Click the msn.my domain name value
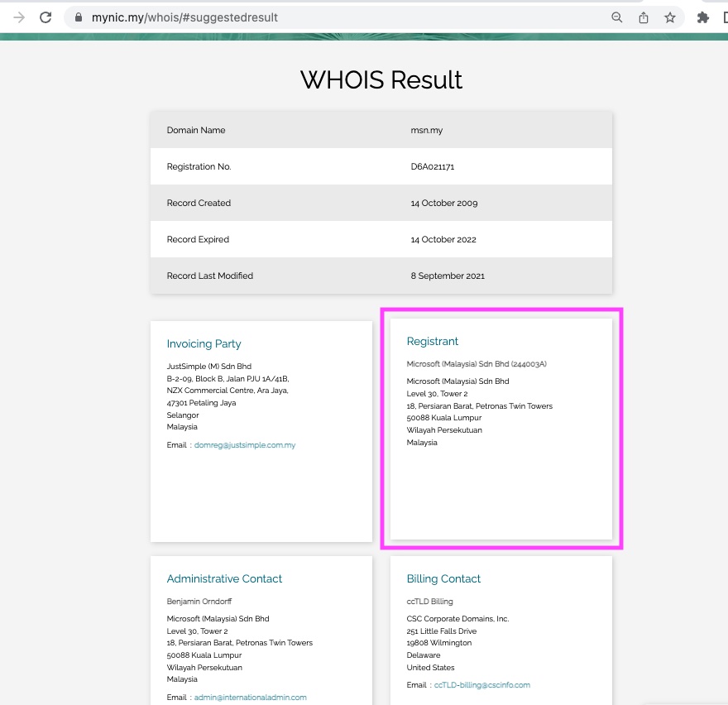 point(427,130)
